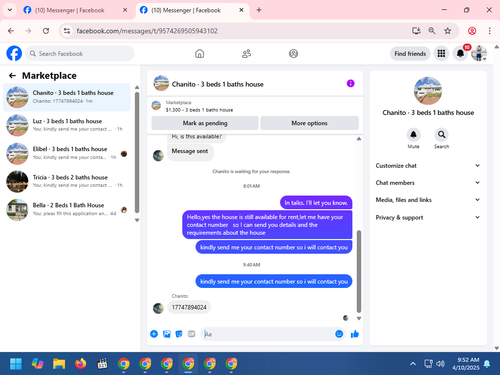Attach a photo using image icon
The image size is (500, 375).
pos(167,334)
